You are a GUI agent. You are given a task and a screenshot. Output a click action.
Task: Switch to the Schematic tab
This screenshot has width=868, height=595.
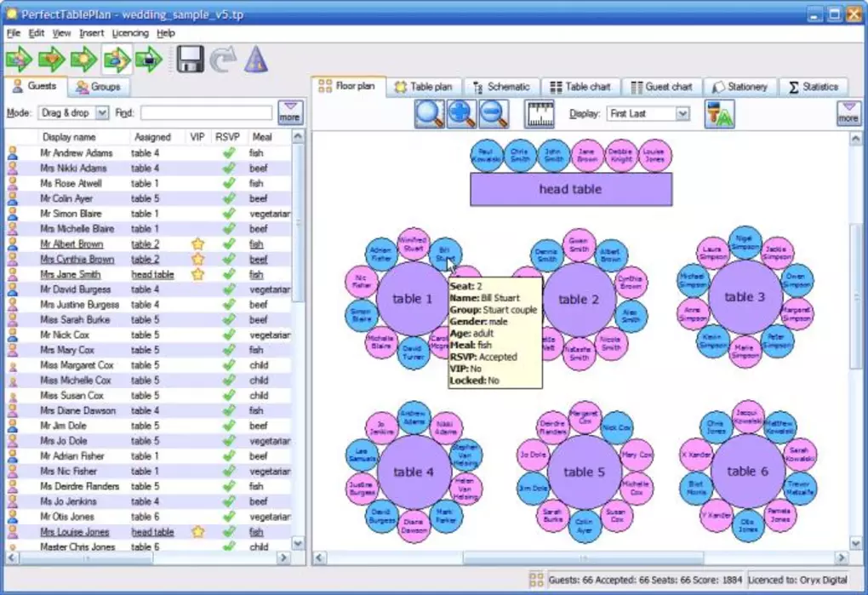click(503, 86)
